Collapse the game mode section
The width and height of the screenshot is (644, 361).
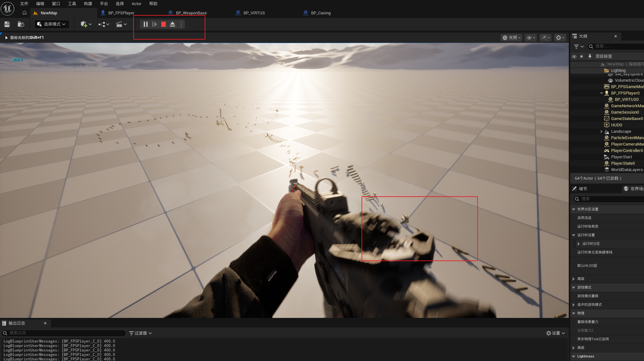tap(574, 288)
